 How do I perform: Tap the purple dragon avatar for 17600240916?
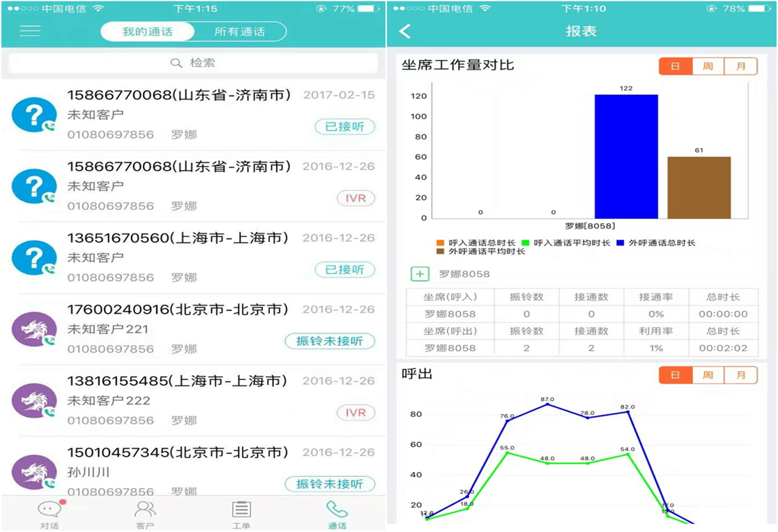(34, 329)
